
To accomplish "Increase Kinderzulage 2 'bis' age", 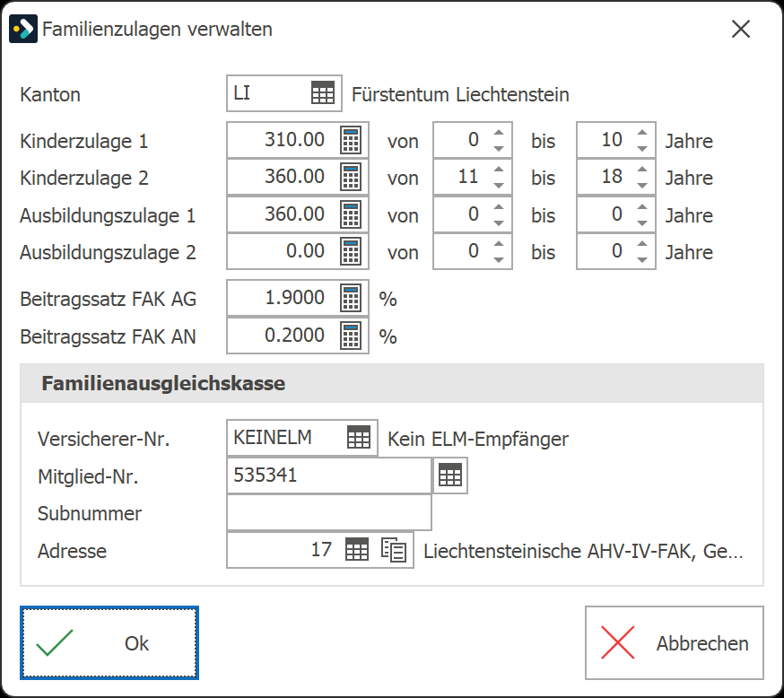I will click(x=642, y=170).
